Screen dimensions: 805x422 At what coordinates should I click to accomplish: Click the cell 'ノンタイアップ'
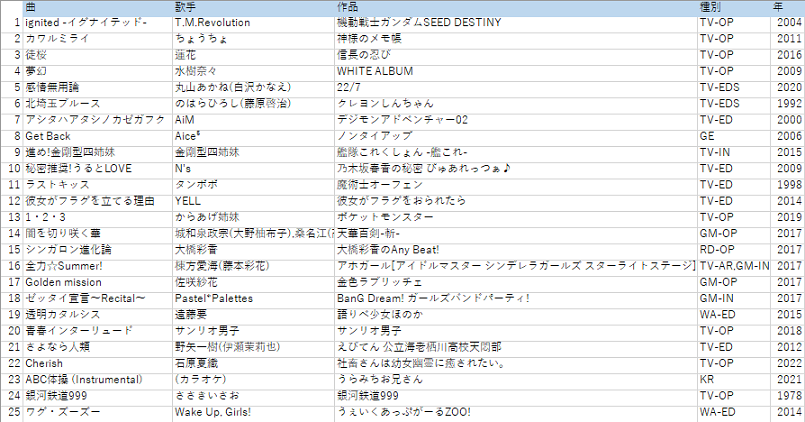pyautogui.click(x=516, y=136)
